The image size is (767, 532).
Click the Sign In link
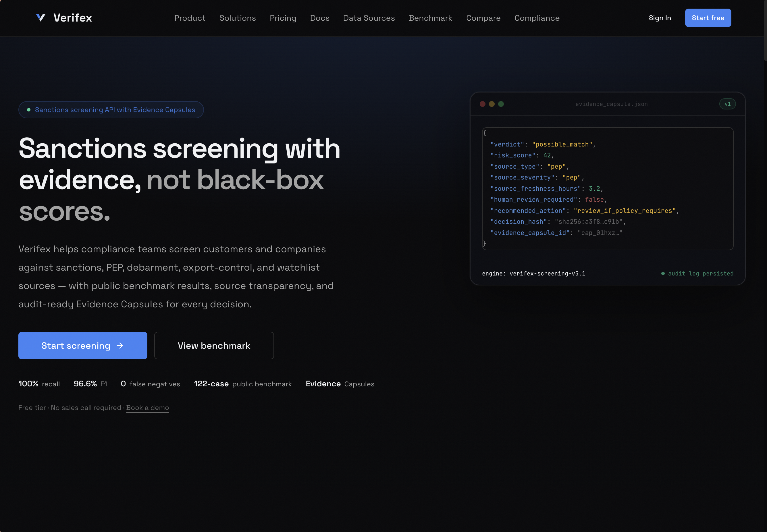pyautogui.click(x=660, y=18)
